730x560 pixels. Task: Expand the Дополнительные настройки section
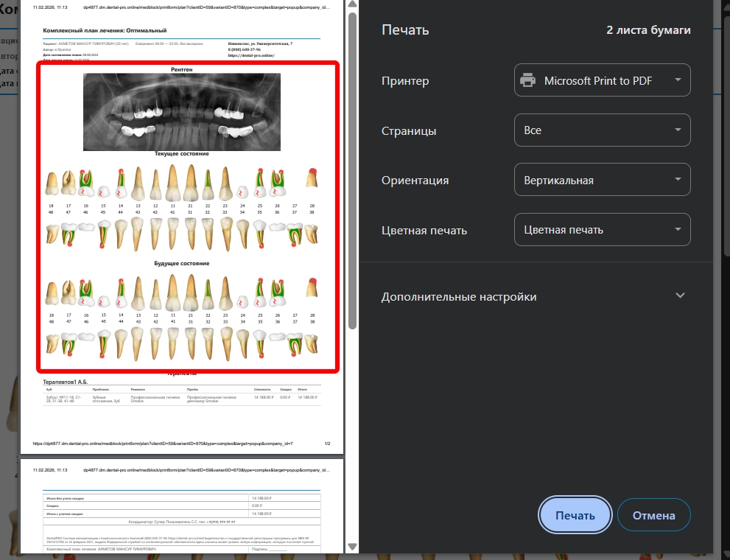459,297
